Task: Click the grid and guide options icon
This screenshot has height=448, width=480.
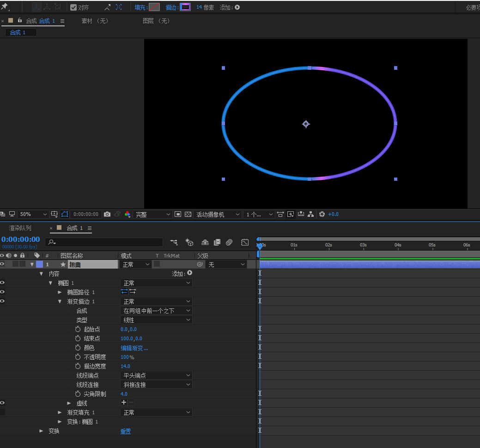Action: tap(54, 214)
